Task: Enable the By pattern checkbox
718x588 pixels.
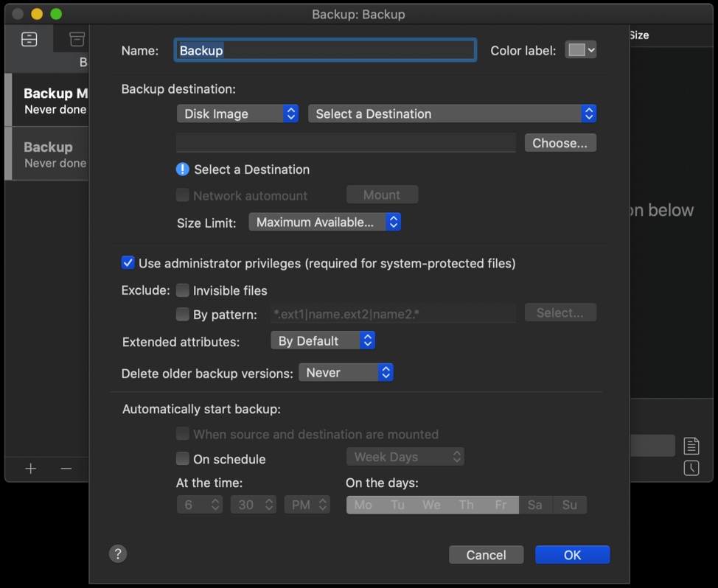Action: tap(183, 315)
